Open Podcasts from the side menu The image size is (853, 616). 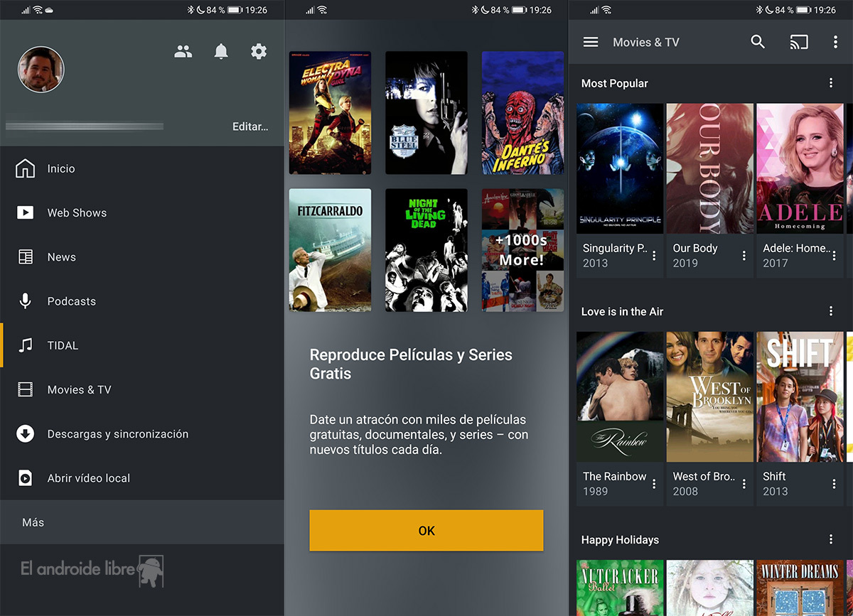(71, 301)
